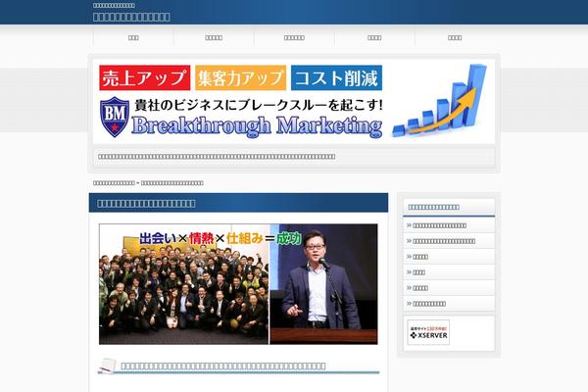
Task: Click the group photo with the 出会い×情熱 caption
Action: click(184, 284)
